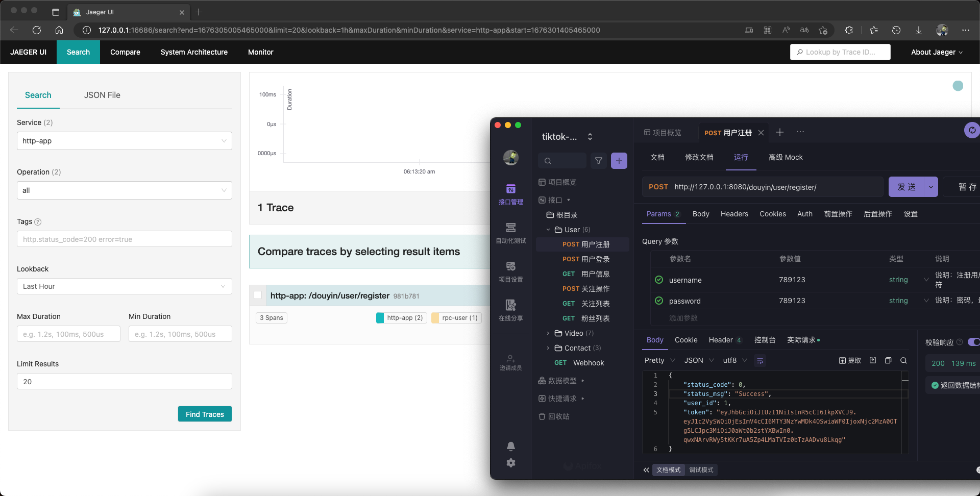
Task: Select the http-app trace result checkbox
Action: 258,295
